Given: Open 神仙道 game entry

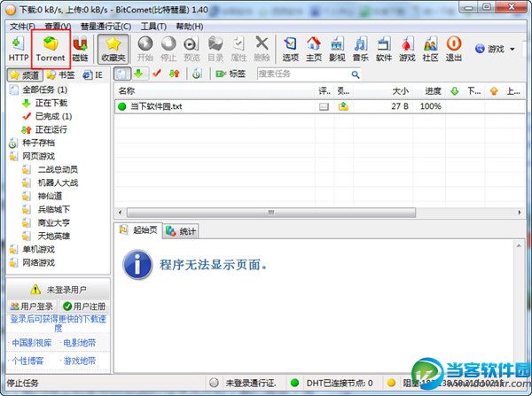Looking at the screenshot, I should [x=50, y=196].
